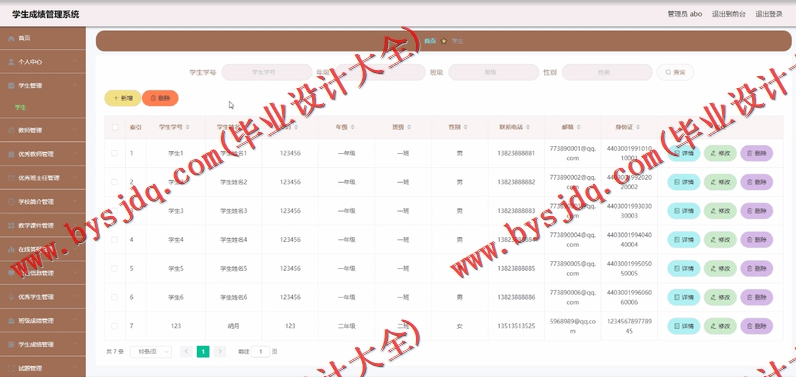
Task: Click the star icon in breadcrumb bar
Action: [444, 41]
